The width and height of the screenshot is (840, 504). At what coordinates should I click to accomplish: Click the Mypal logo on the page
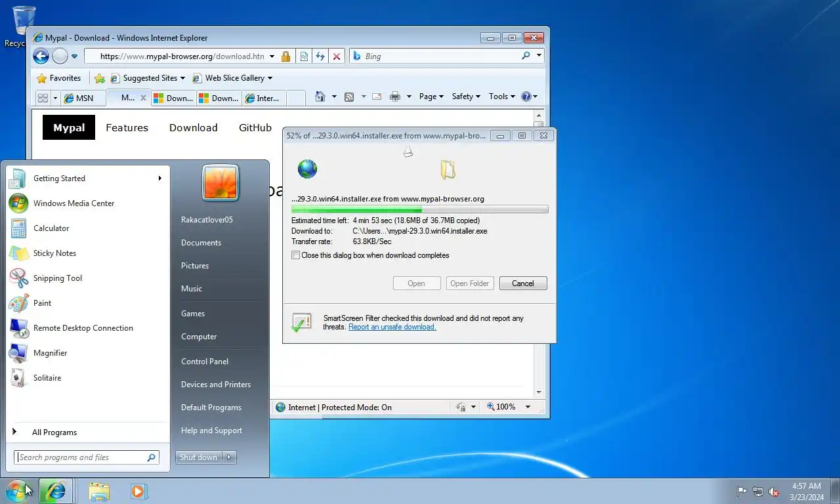click(x=69, y=127)
